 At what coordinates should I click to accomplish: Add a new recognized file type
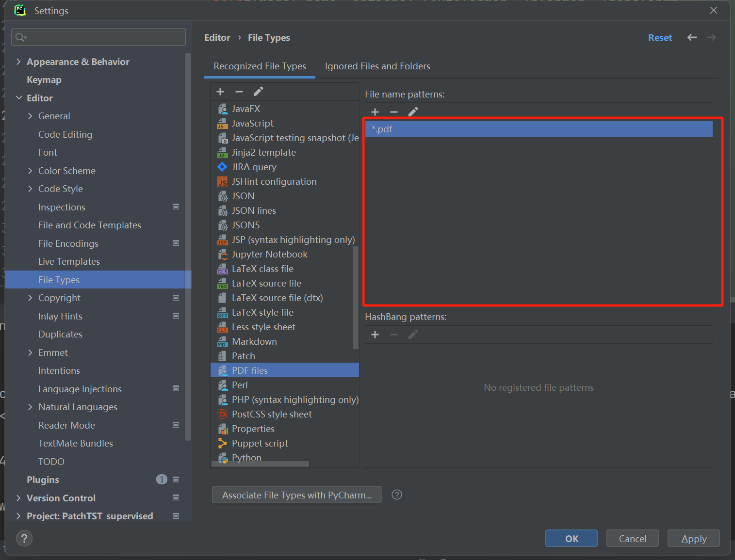coord(220,92)
